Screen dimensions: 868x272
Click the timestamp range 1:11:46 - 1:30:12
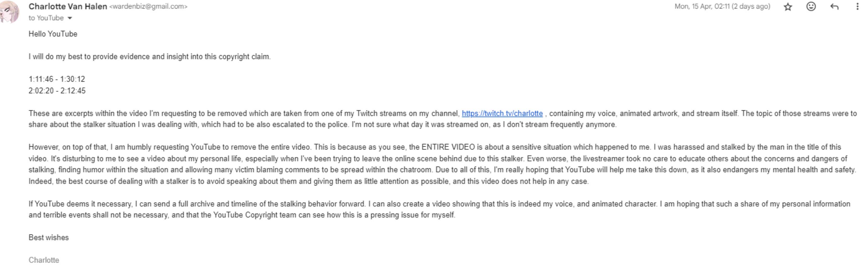click(57, 79)
